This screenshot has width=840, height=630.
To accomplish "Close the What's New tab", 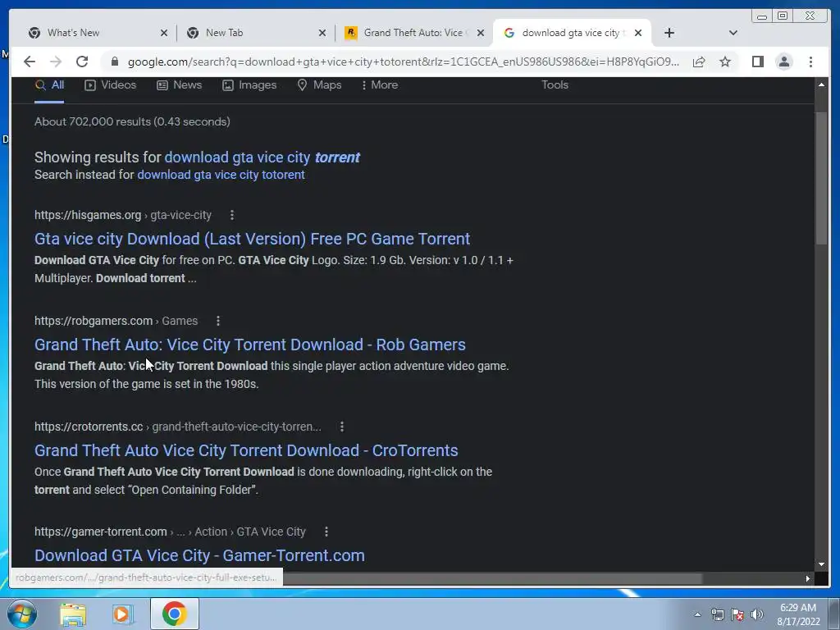I will [164, 33].
